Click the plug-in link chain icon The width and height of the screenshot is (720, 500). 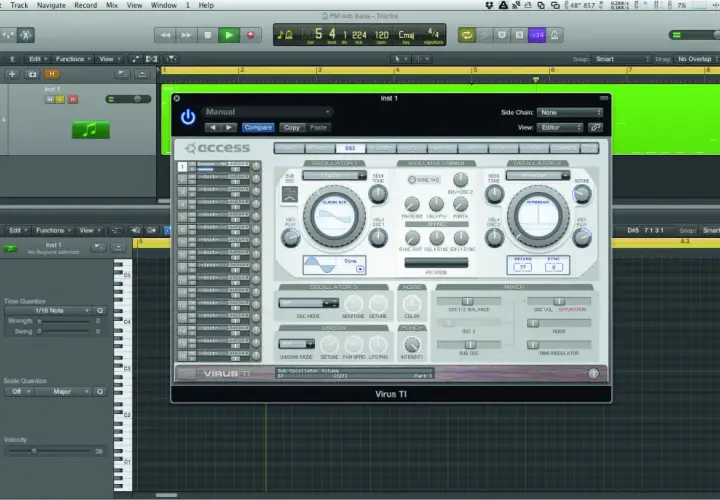(596, 128)
